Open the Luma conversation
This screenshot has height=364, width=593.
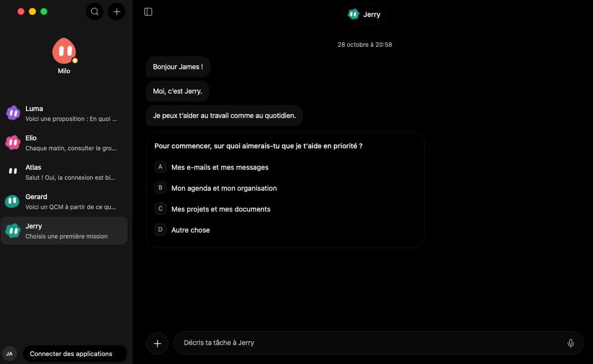(x=64, y=114)
